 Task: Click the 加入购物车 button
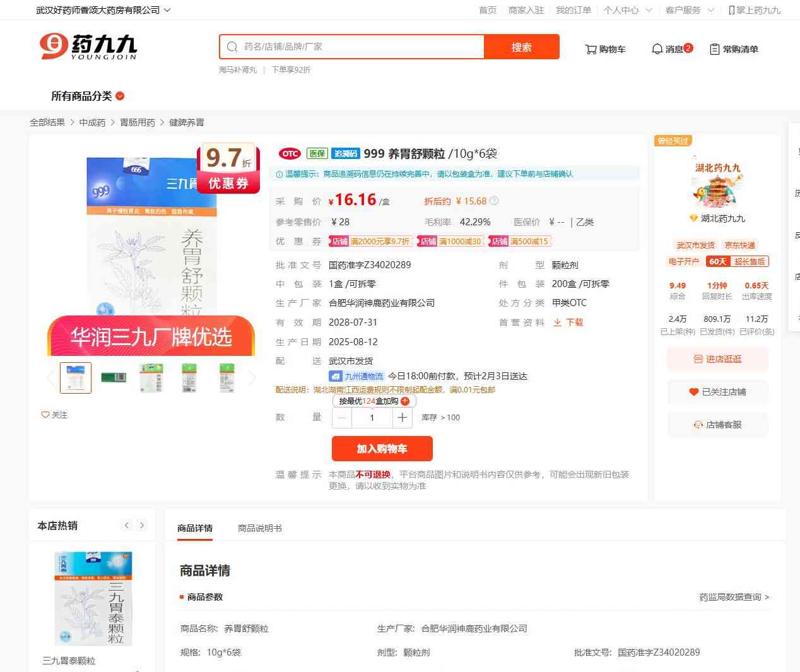coord(382,449)
